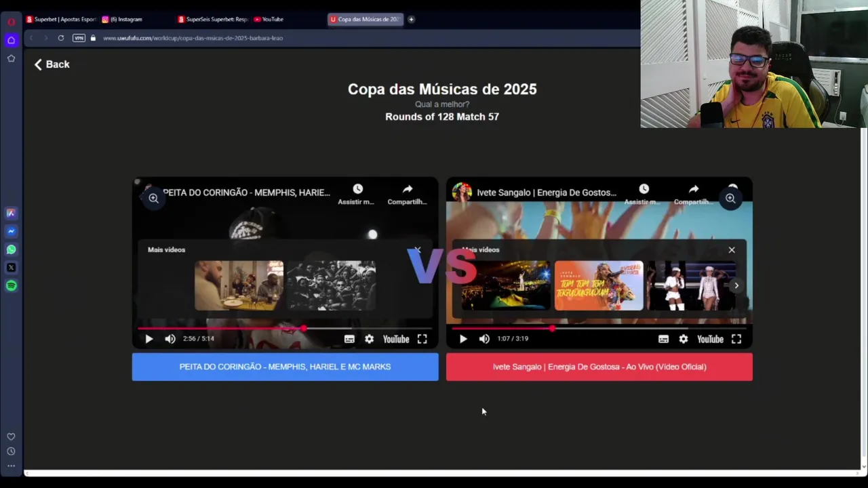Mute the left video volume
868x488 pixels.
coord(170,339)
